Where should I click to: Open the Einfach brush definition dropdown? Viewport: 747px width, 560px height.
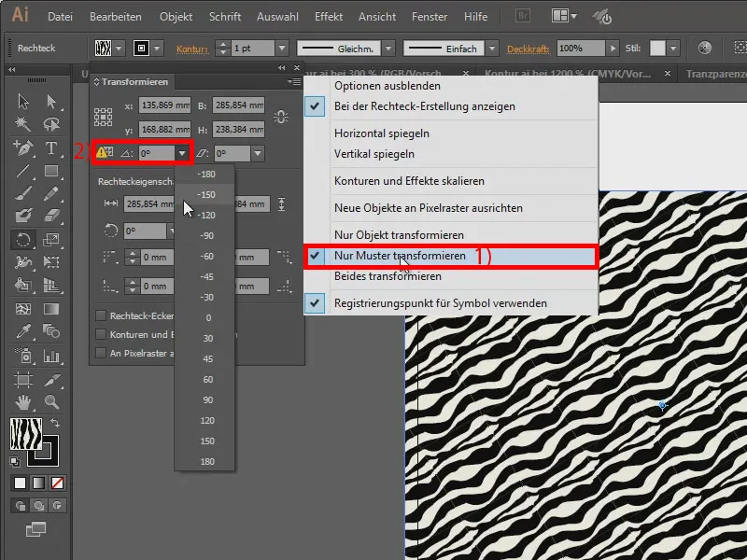tap(492, 49)
